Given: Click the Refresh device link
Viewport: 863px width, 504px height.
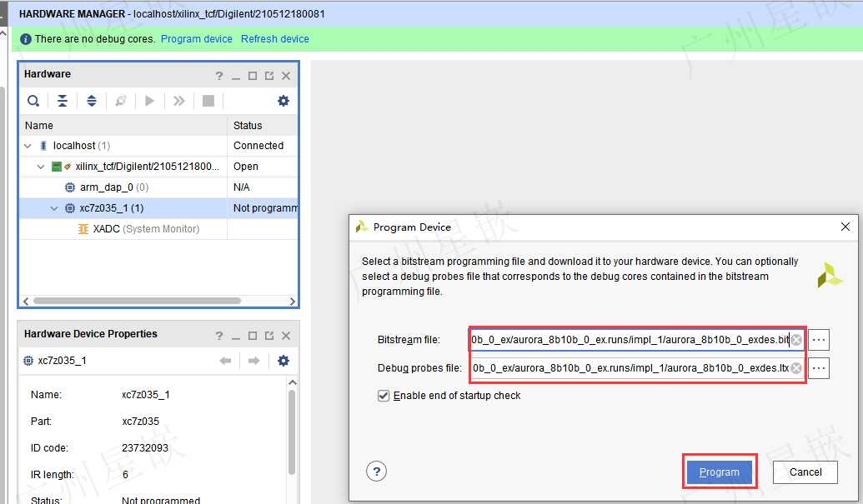Looking at the screenshot, I should pos(274,39).
